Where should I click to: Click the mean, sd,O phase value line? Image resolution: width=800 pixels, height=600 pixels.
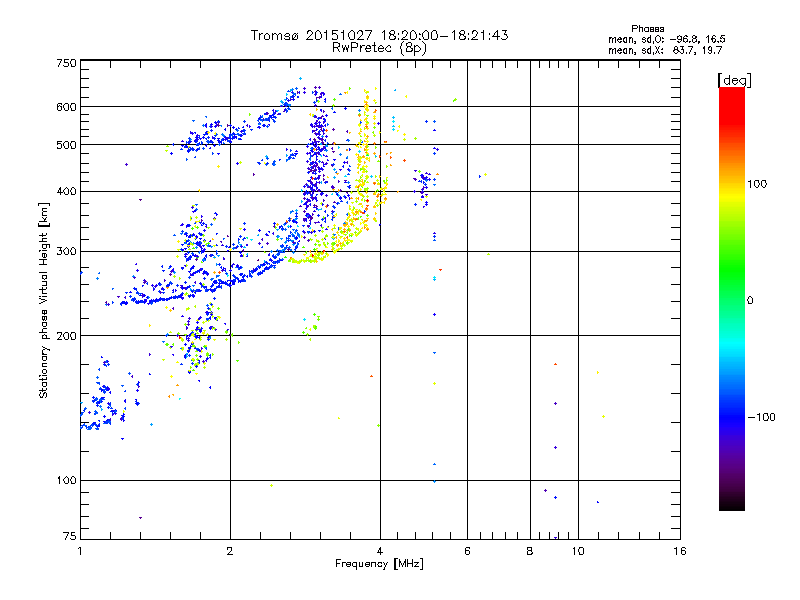tap(666, 39)
